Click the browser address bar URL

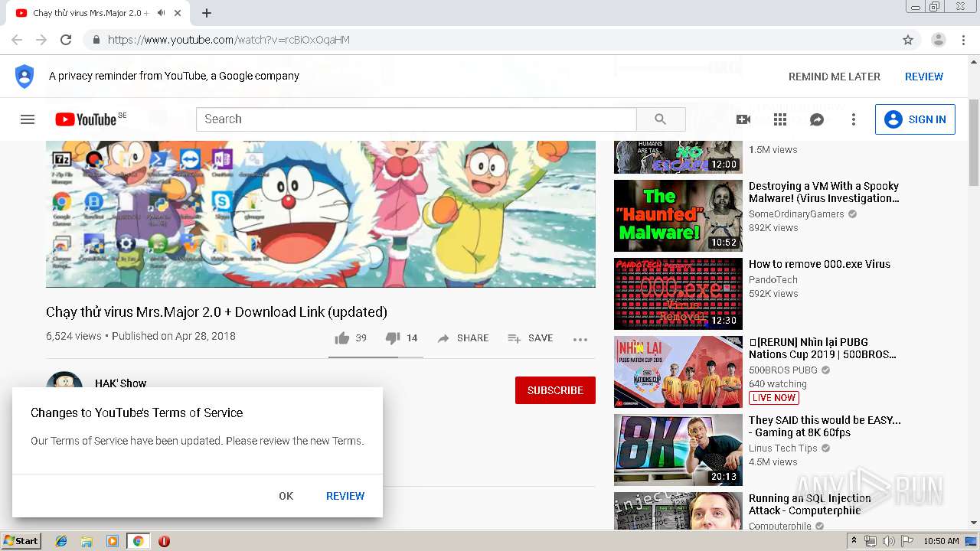click(x=229, y=40)
